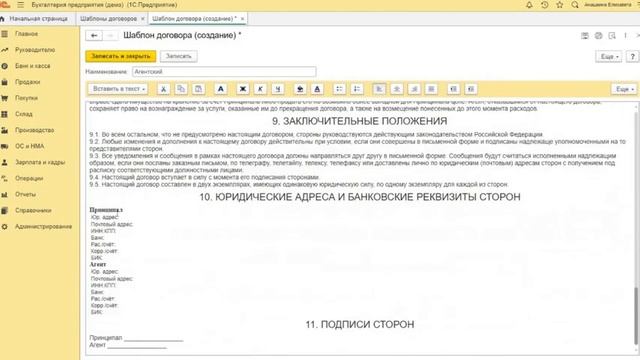Click the Paste icon in editor toolbar
Viewport: 640px width, 360px height.
pos(198,89)
